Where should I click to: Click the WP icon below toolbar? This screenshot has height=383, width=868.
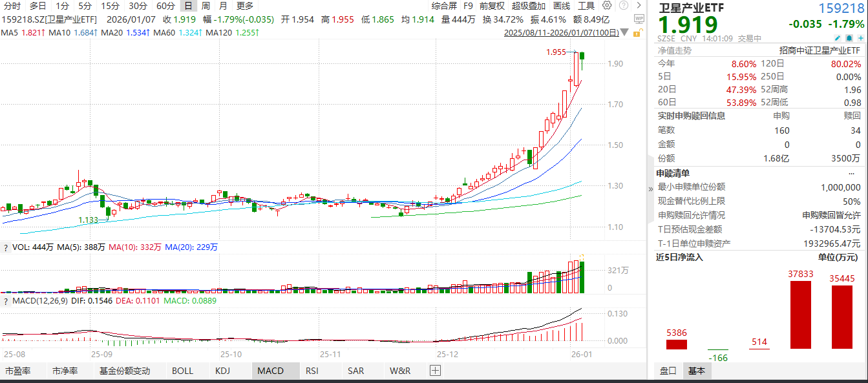(638, 19)
